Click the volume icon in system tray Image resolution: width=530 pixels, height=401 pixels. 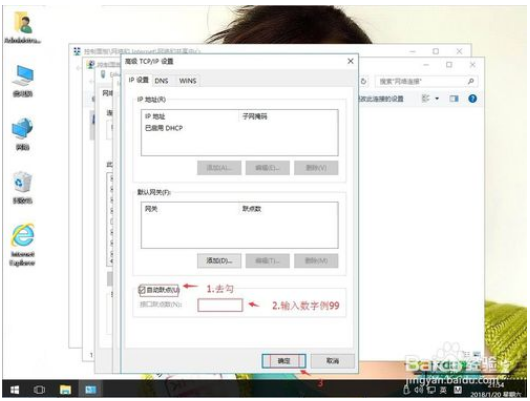click(418, 390)
